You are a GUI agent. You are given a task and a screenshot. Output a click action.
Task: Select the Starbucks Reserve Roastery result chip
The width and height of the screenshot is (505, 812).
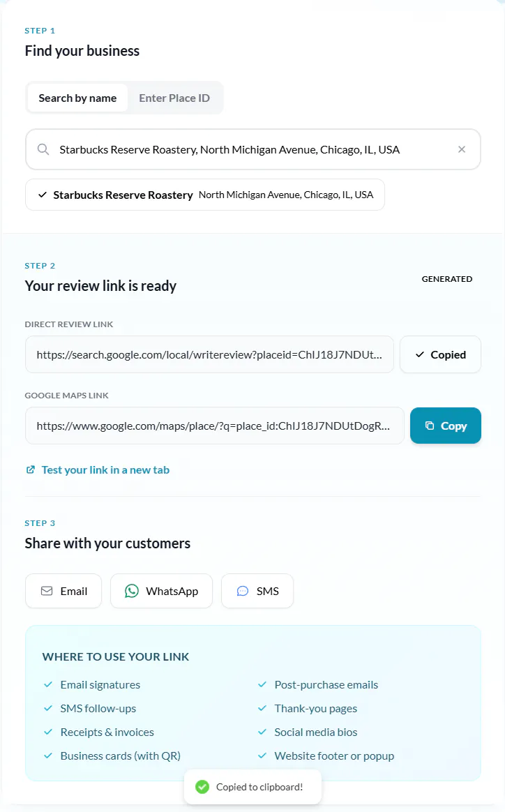[204, 195]
